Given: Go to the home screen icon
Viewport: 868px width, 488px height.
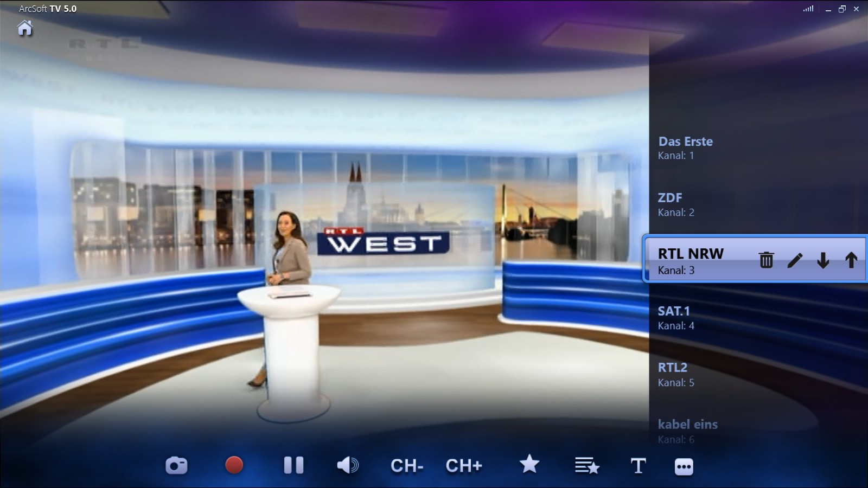Looking at the screenshot, I should click(x=25, y=28).
